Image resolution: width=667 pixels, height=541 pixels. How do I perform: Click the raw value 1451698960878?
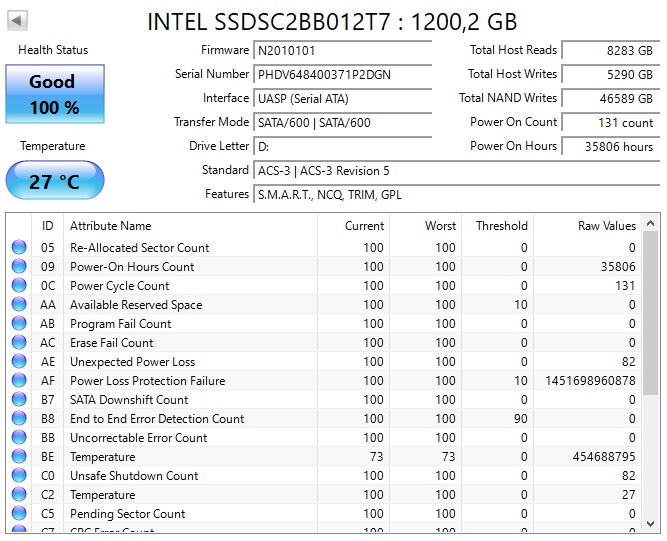click(590, 381)
